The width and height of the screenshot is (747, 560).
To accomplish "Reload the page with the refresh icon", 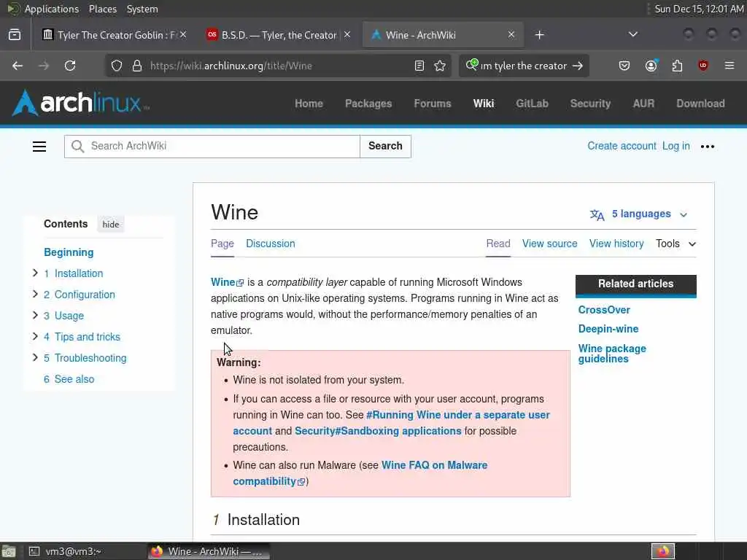I will tap(70, 66).
